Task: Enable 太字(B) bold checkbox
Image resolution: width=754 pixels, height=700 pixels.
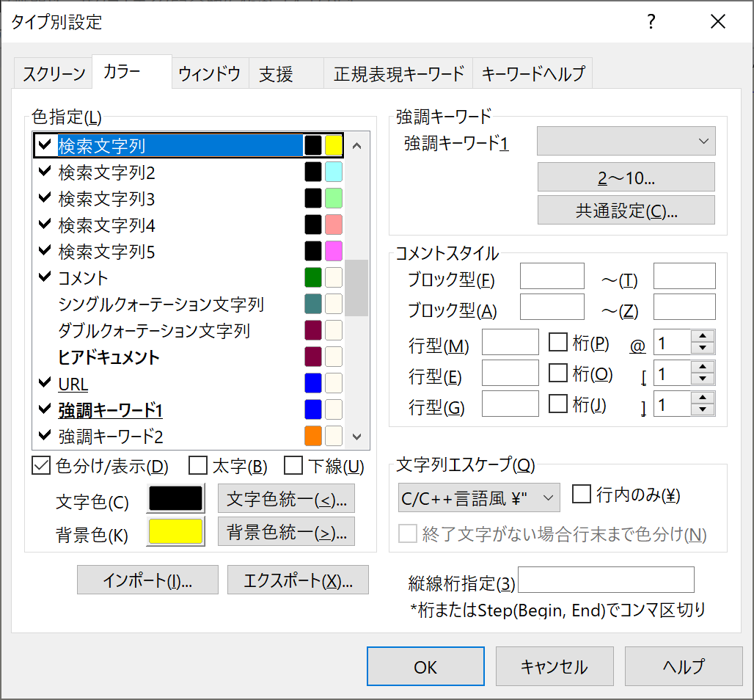Action: (x=197, y=466)
